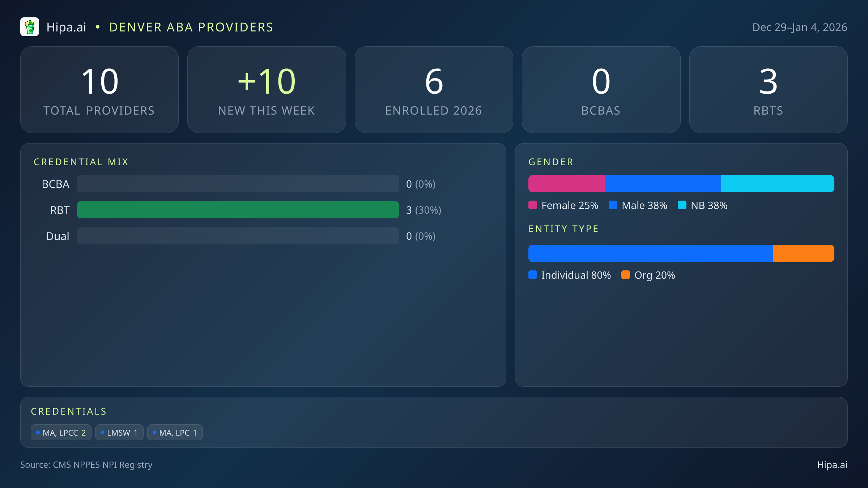Viewport: 868px width, 488px height.
Task: Click the Male blue legend swatch
Action: tap(613, 205)
